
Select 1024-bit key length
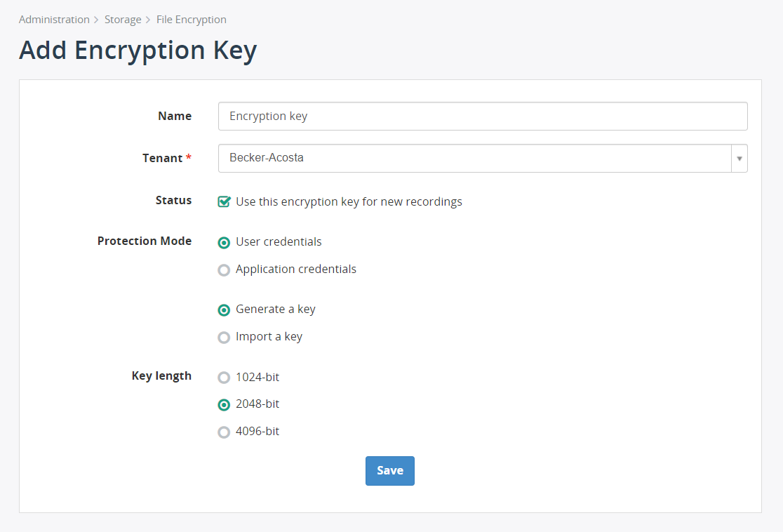(x=225, y=377)
